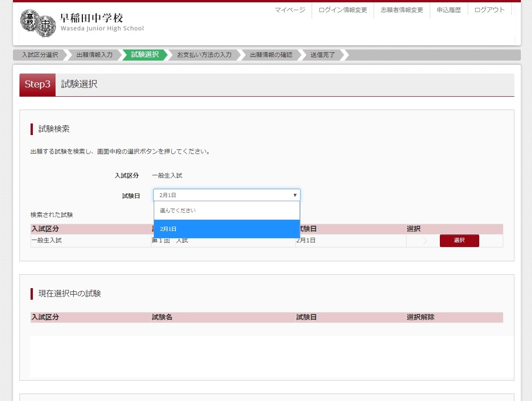Screen dimensions: 532x401
Task: Click the Waseda Junior High School crest logo
Action: tap(38, 23)
